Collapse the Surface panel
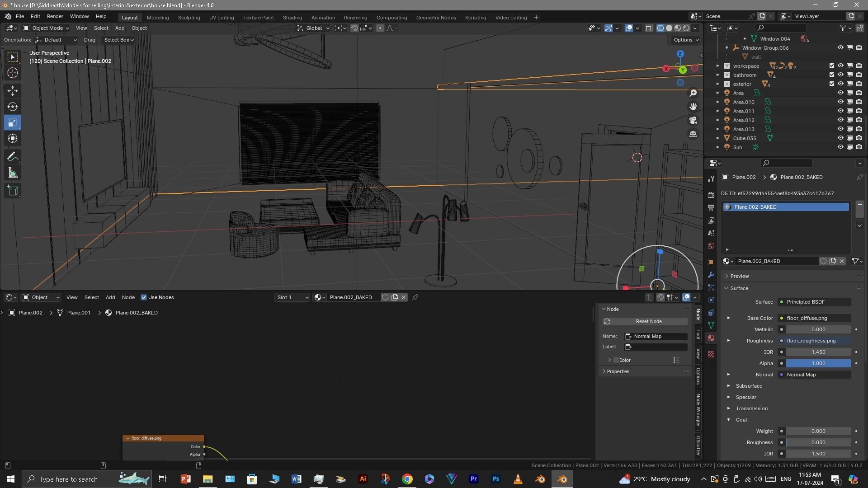Screen dimensions: 868x488 739,288
